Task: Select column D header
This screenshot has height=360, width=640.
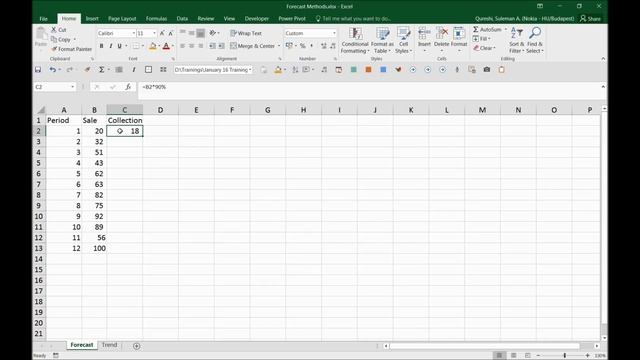Action: point(160,110)
